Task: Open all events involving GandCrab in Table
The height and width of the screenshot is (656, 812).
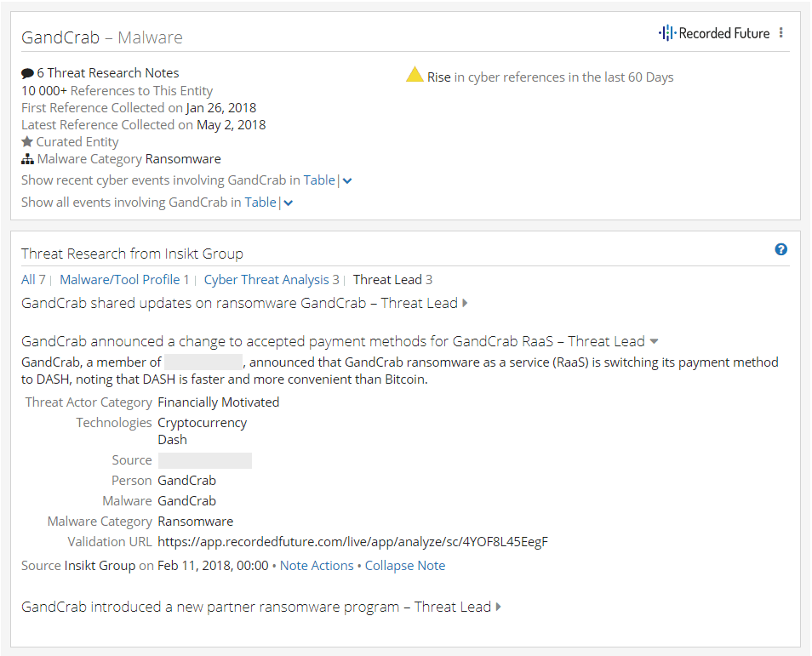Action: pyautogui.click(x=260, y=203)
